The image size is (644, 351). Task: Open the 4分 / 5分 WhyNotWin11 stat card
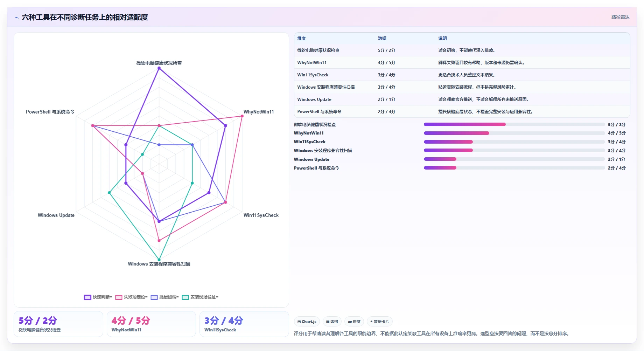coord(151,324)
